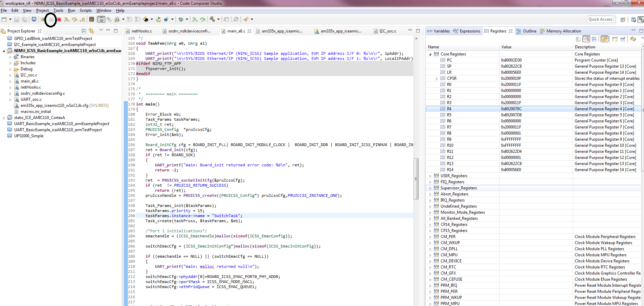Screen dimensions: 644x306
Task: Click the Build hammer icon
Action: [x=212, y=19]
